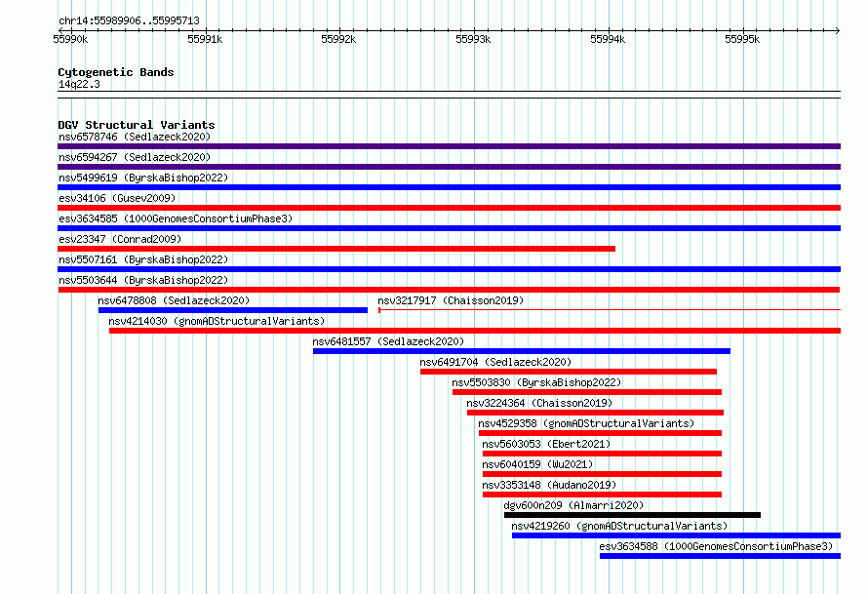Click the chr14:55989906..55995713 coordinates text
The width and height of the screenshot is (868, 594).
tap(129, 20)
